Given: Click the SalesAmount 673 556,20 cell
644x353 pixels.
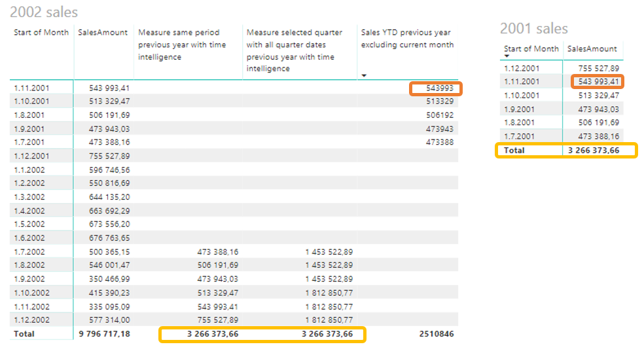Looking at the screenshot, I should click(109, 225).
